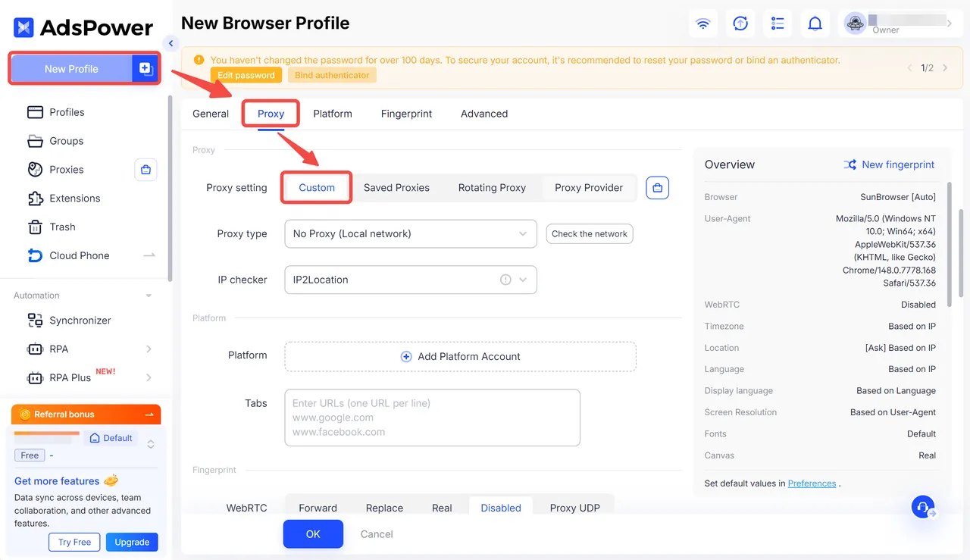Click the Extensions puzzle icon
Screen dimensions: 970x560
[x=35, y=199]
